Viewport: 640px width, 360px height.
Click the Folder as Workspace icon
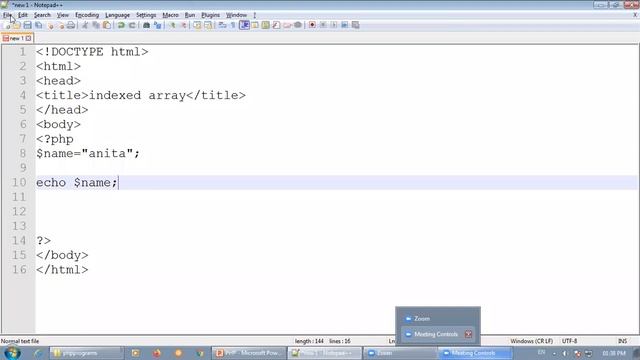tap(287, 25)
